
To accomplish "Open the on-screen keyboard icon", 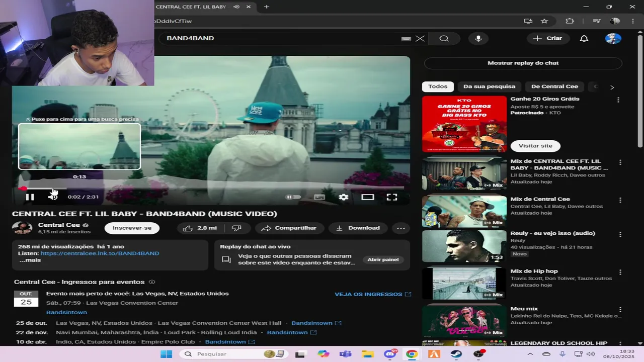I will point(406,39).
